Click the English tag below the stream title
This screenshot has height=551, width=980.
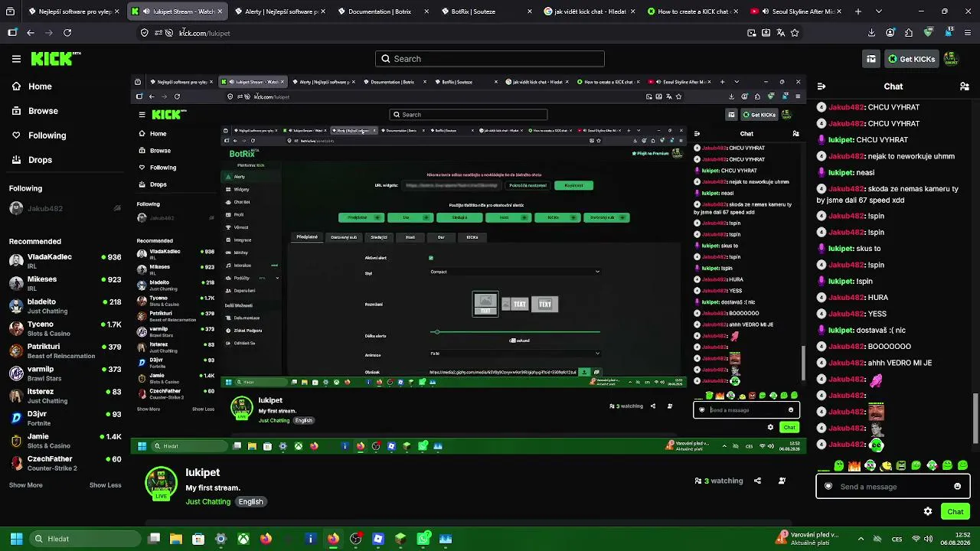(x=250, y=502)
